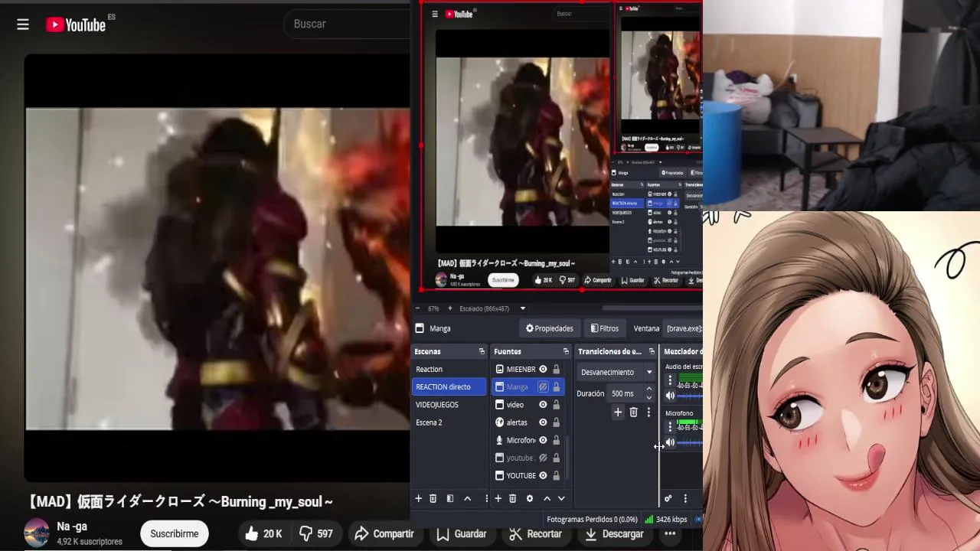The image size is (980, 551).
Task: Pop out the Transiciones de escena dock
Action: coord(652,351)
